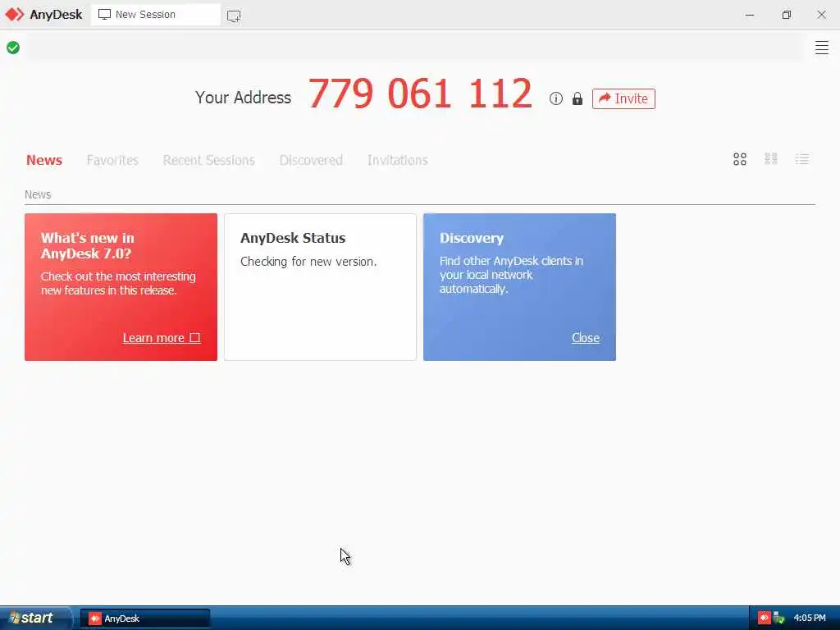Image resolution: width=840 pixels, height=630 pixels.
Task: Click the Invite button
Action: coord(623,98)
